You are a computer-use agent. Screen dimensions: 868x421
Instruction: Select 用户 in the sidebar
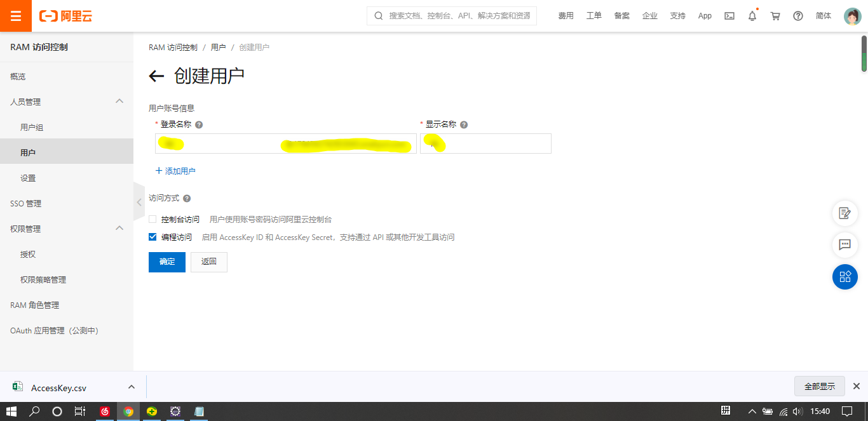(67, 152)
